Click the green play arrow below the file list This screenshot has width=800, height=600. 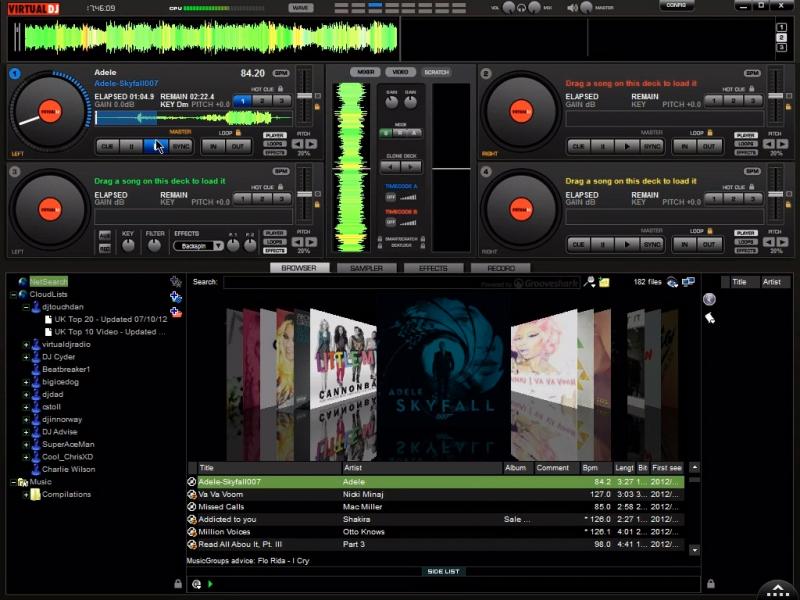(x=210, y=584)
